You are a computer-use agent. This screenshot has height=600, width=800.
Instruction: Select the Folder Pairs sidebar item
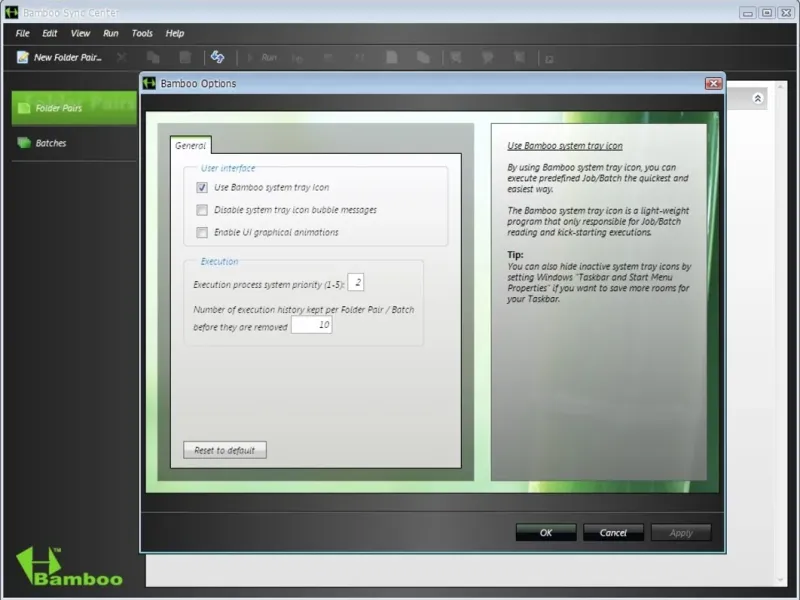[x=74, y=108]
